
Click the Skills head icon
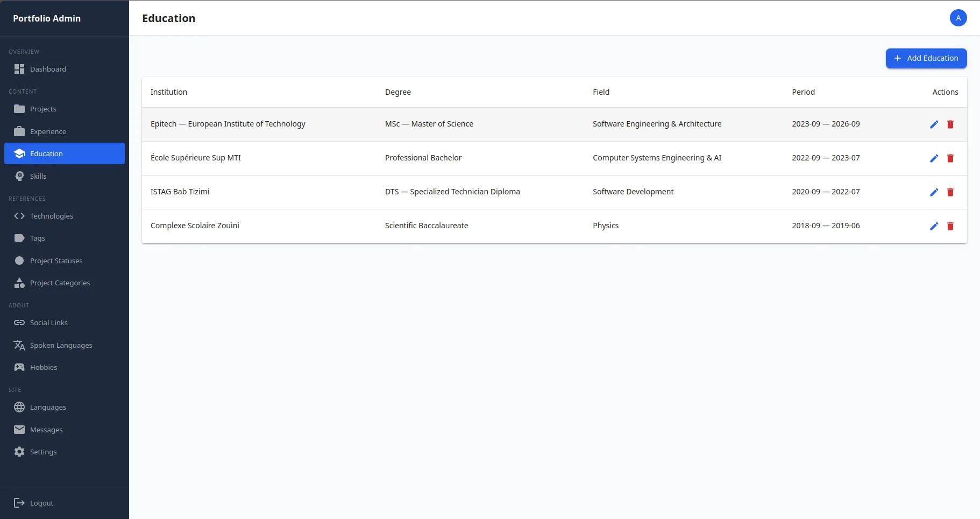pyautogui.click(x=19, y=176)
